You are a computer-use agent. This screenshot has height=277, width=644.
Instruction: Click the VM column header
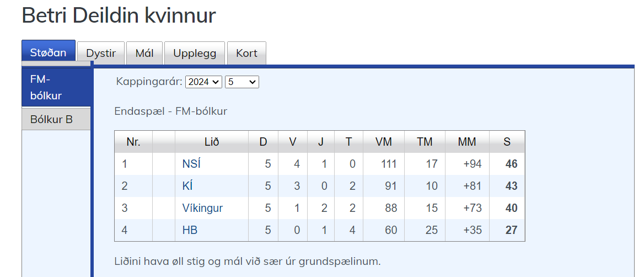point(383,142)
